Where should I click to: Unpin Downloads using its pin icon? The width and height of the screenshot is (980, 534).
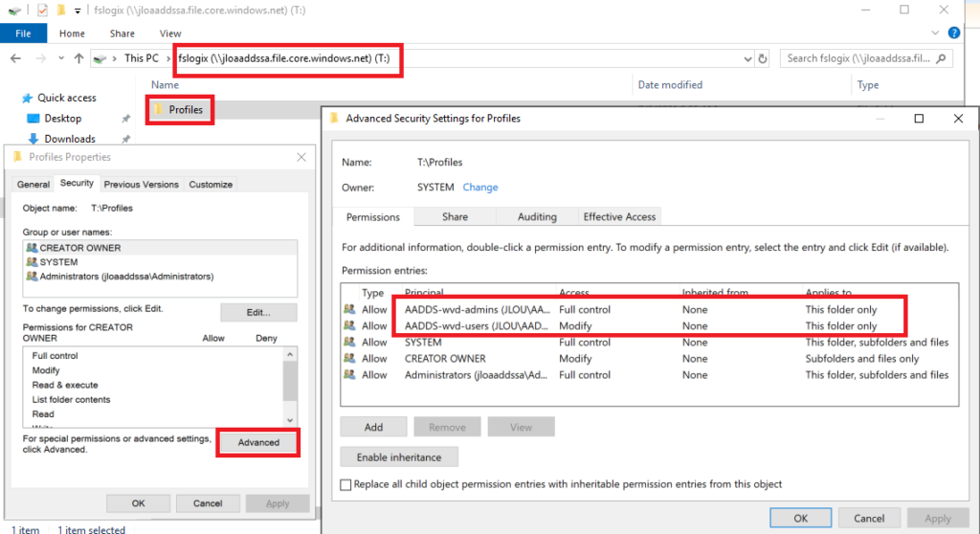coord(125,139)
